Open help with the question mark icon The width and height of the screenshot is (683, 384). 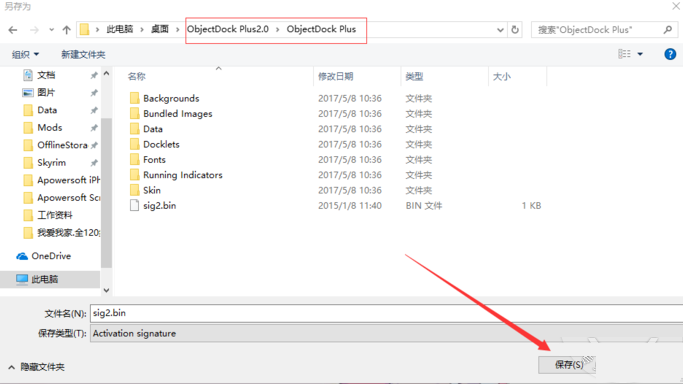coord(670,54)
